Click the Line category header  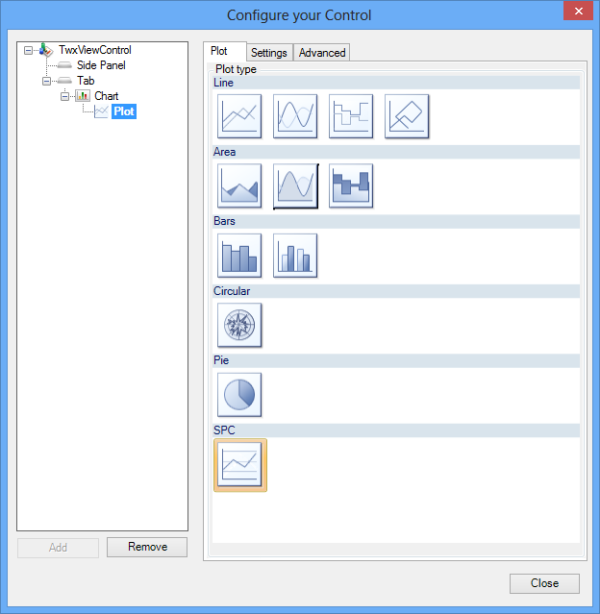(x=396, y=83)
